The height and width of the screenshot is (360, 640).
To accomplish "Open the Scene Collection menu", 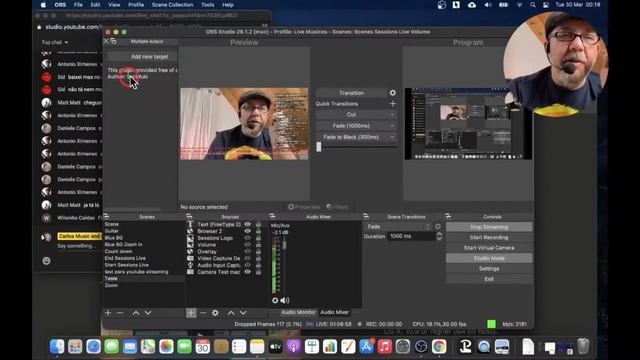I will point(173,5).
